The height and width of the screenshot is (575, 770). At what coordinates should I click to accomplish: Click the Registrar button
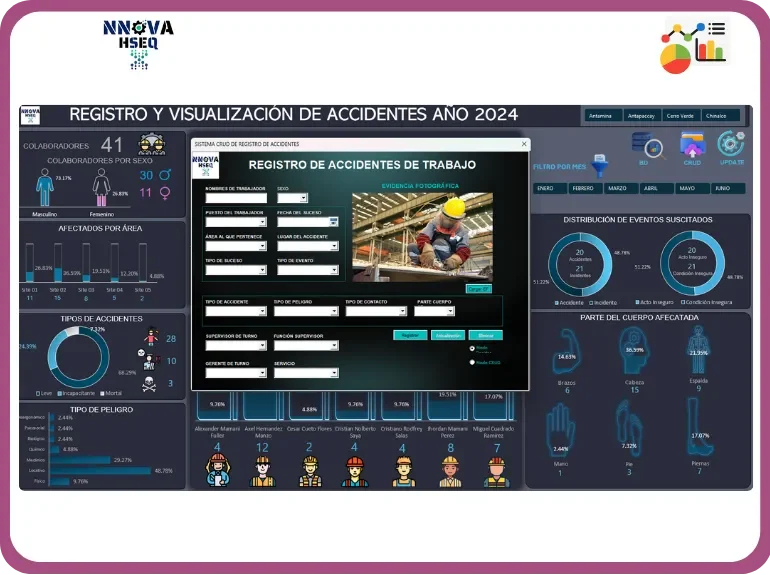[410, 335]
